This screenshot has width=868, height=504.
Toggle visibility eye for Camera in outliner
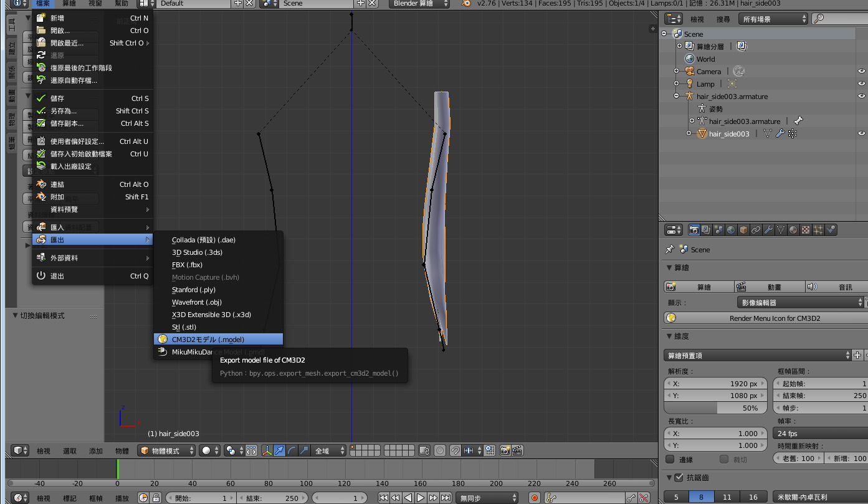(x=862, y=71)
